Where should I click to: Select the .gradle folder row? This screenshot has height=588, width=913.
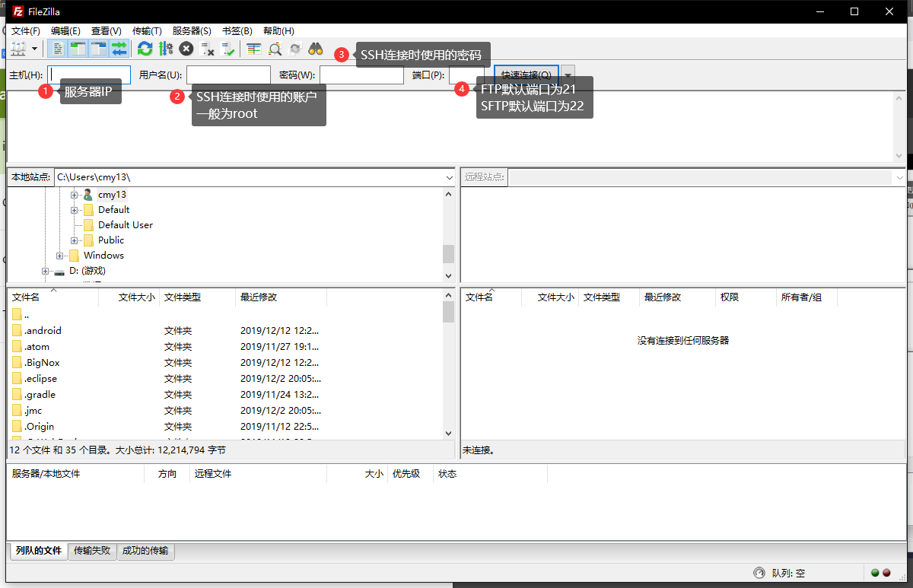(x=224, y=395)
